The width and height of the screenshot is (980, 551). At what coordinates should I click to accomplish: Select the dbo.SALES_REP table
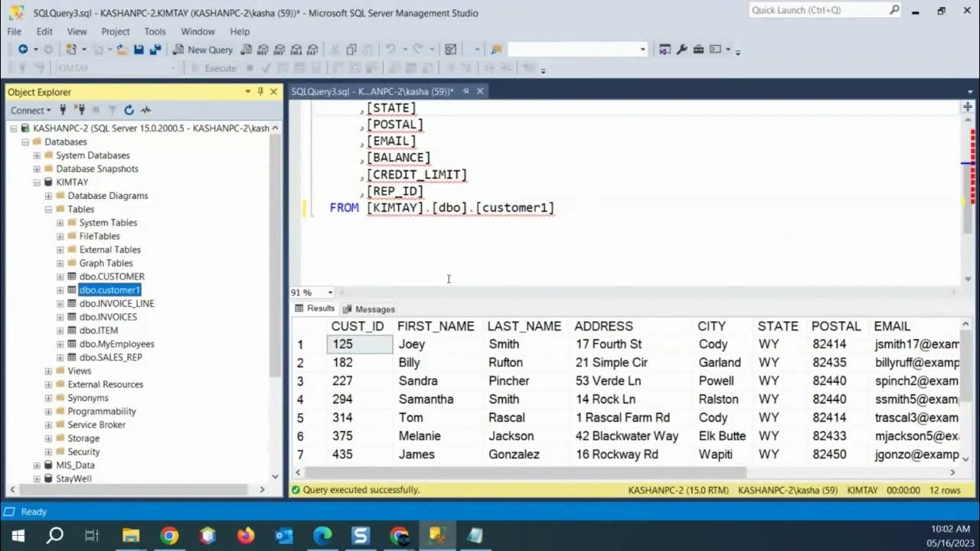coord(110,357)
